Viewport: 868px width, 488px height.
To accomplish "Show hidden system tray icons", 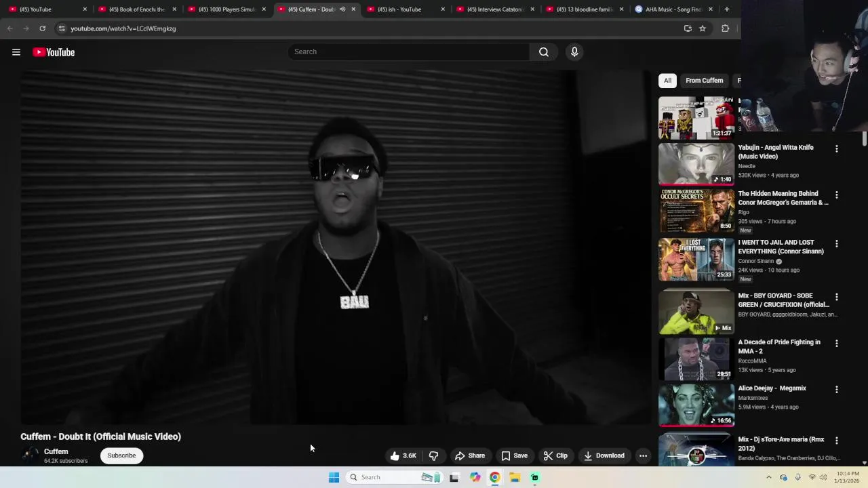I will (x=768, y=477).
